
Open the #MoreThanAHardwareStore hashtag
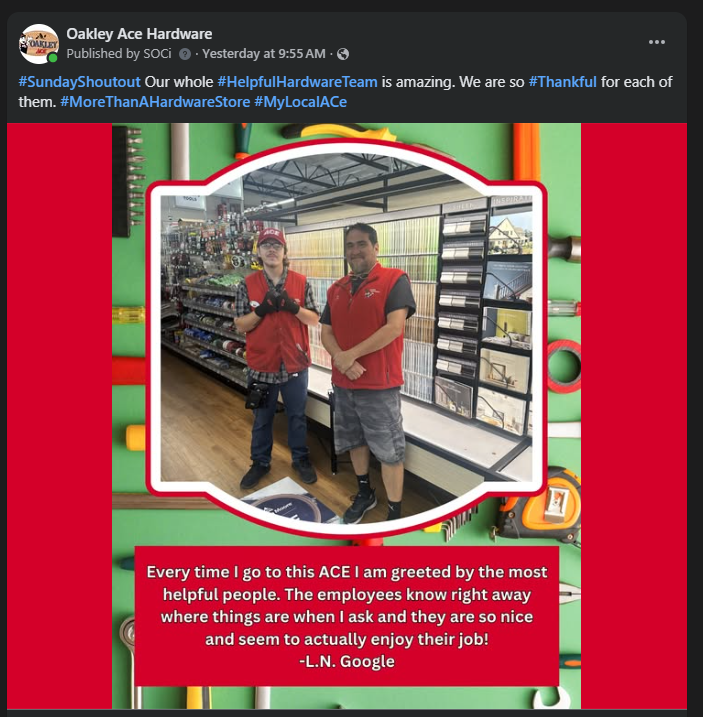pyautogui.click(x=155, y=102)
